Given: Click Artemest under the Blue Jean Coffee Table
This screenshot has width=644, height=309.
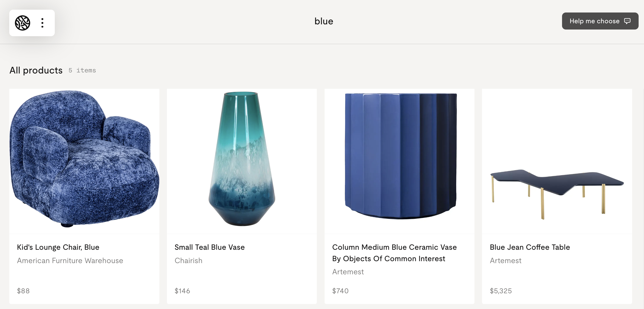Looking at the screenshot, I should click(506, 261).
